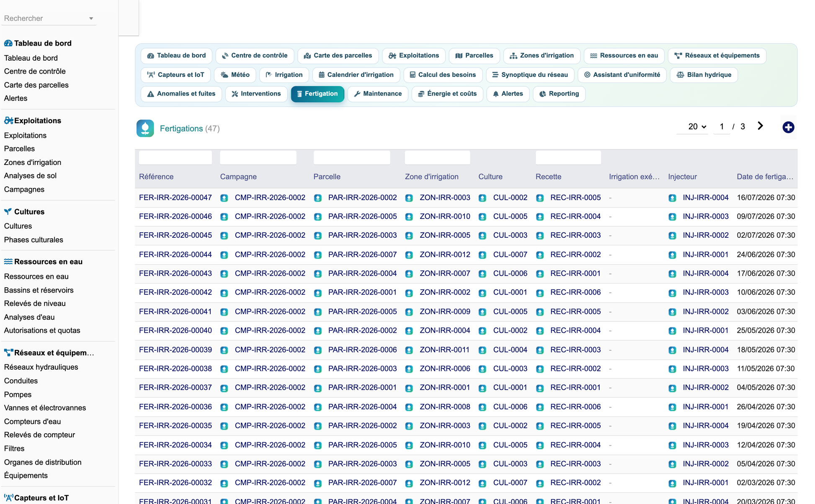Screen dimensions: 815x504
Task: Open Compteurs d'eau in sidebar
Action: pyautogui.click(x=32, y=422)
